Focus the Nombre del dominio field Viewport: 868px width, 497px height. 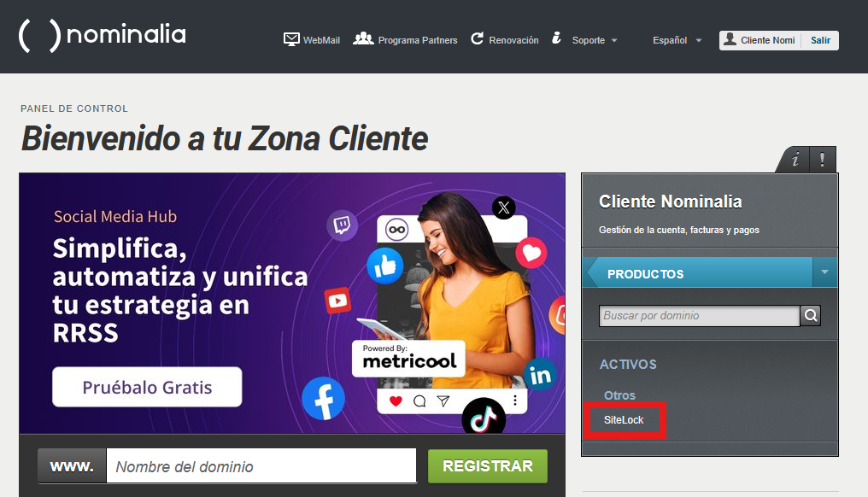tap(261, 466)
